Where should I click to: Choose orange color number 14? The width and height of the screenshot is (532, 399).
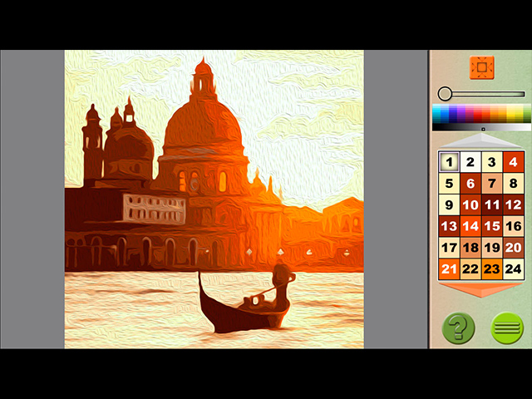point(470,226)
